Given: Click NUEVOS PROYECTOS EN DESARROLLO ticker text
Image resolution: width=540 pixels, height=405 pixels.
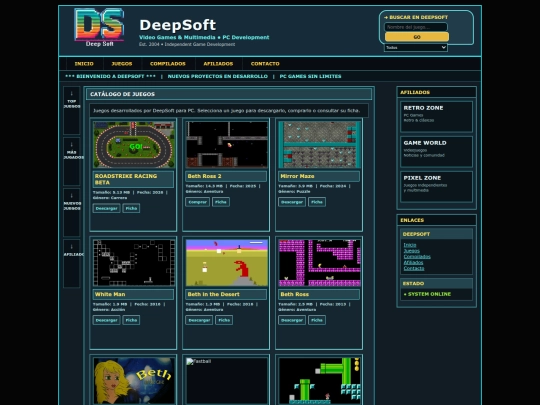Looking at the screenshot, I should [218, 76].
